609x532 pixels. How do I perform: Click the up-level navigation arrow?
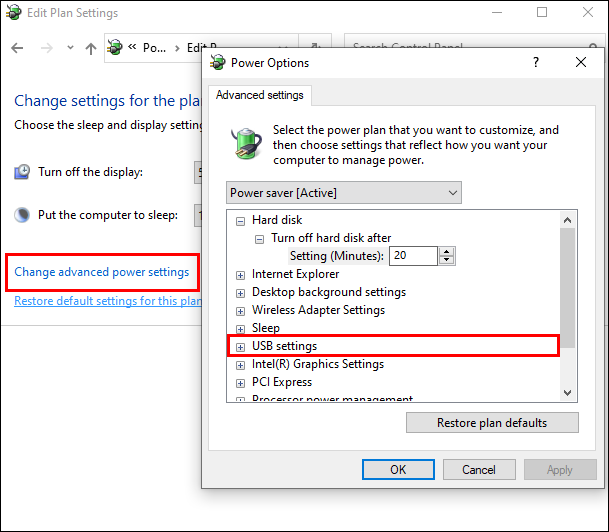(x=91, y=48)
